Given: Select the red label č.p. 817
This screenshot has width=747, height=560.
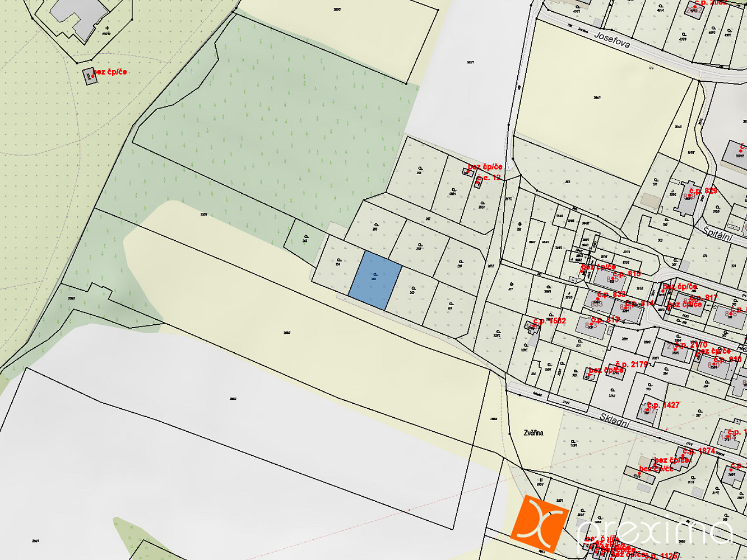Looking at the screenshot, I should (x=703, y=297).
